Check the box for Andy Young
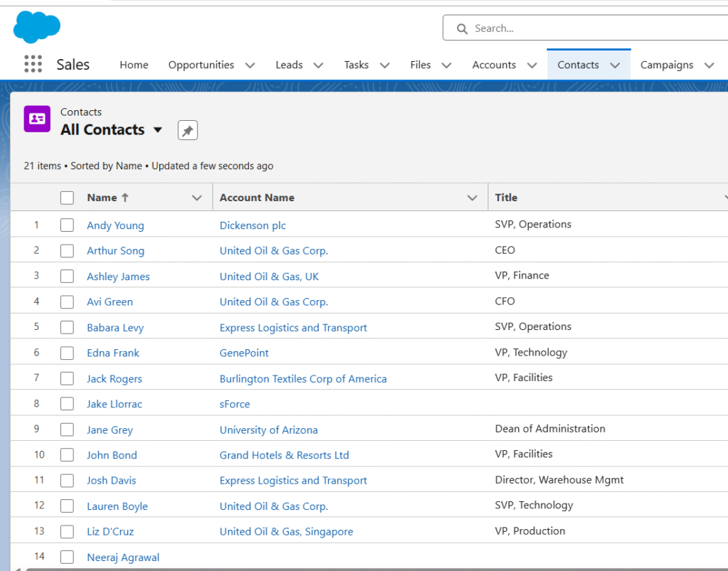728x571 pixels. pyautogui.click(x=67, y=225)
